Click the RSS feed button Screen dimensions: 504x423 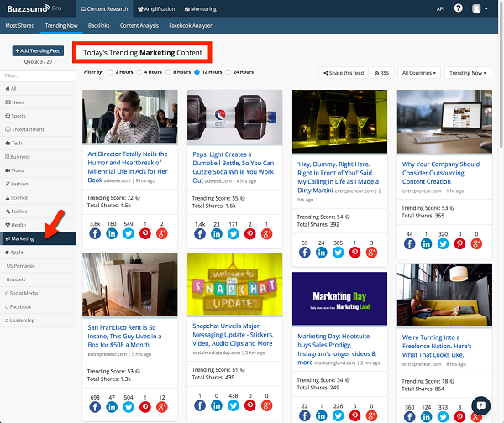coord(382,73)
